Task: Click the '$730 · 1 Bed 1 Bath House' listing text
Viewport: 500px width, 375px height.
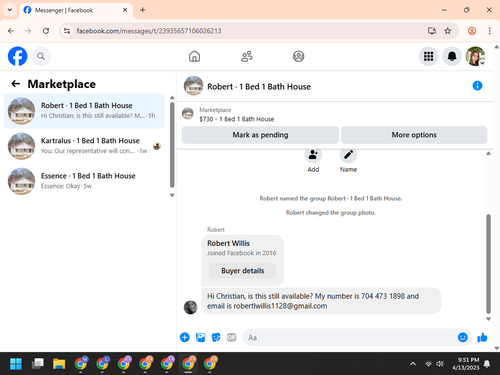Action: tap(237, 119)
